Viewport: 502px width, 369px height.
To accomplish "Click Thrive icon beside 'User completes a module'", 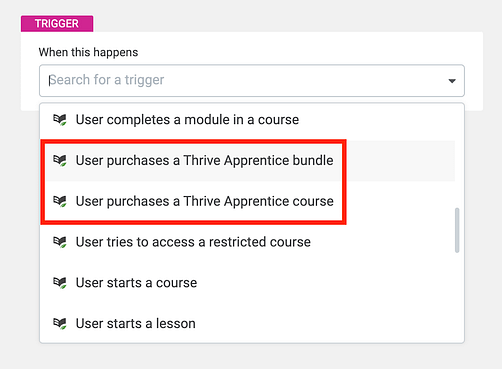I will [60, 120].
